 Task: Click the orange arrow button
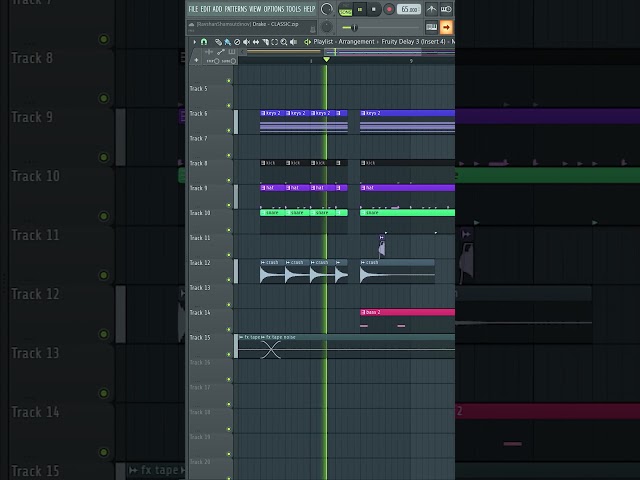[x=446, y=27]
